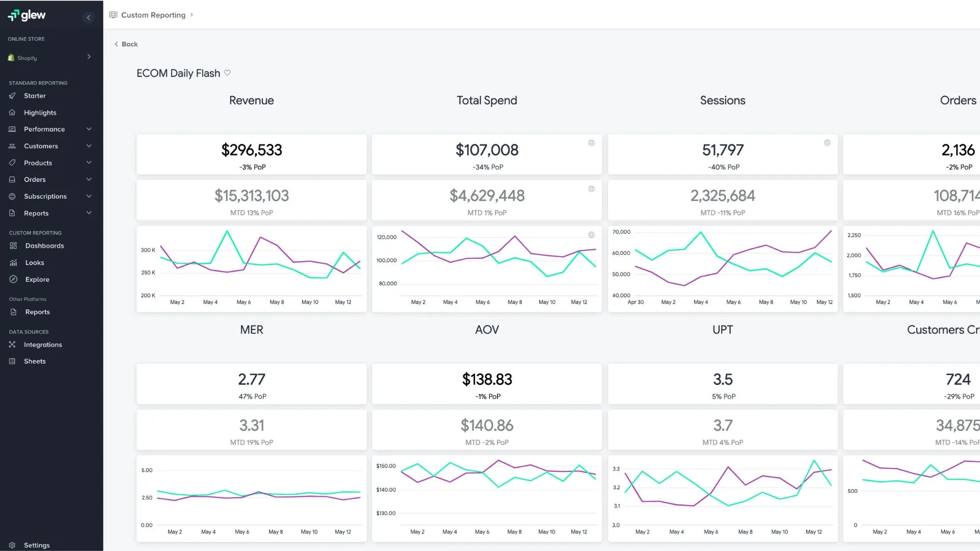The height and width of the screenshot is (551, 980).
Task: Expand the Shopify store chevron
Action: pos(89,57)
